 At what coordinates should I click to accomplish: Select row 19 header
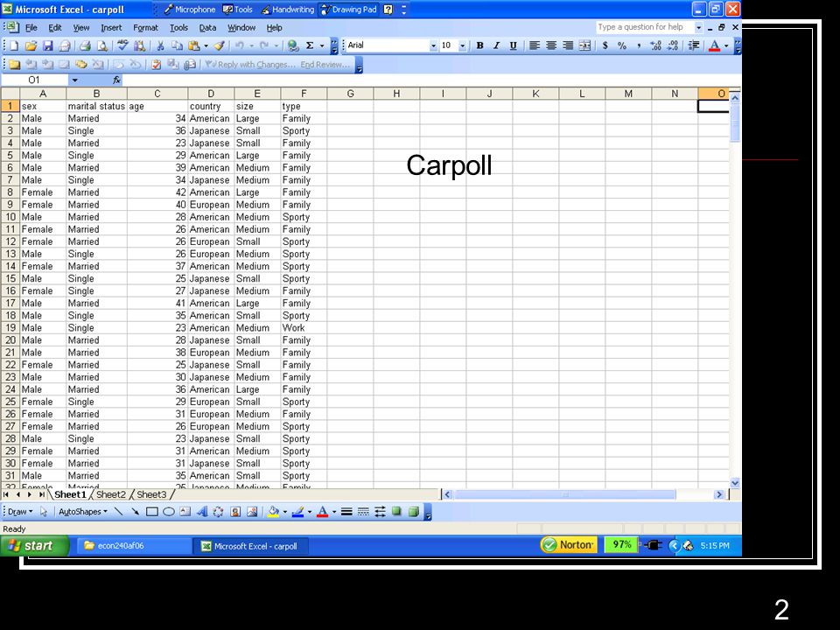(10, 328)
